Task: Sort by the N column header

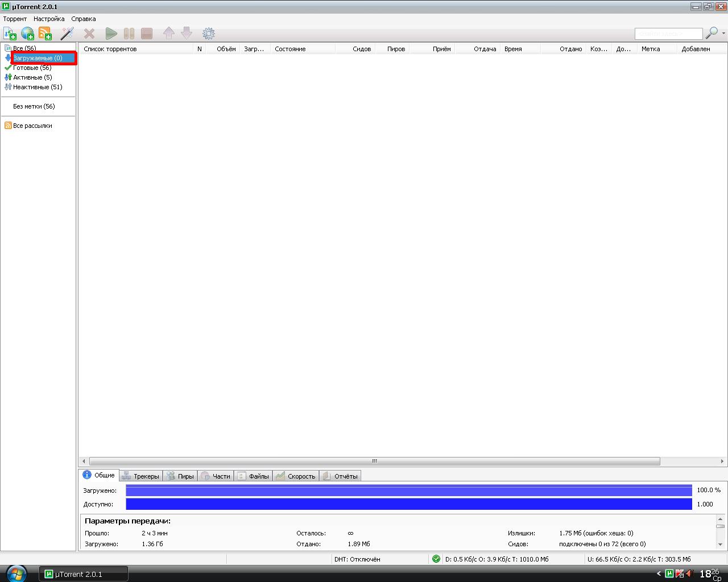Action: coord(199,49)
